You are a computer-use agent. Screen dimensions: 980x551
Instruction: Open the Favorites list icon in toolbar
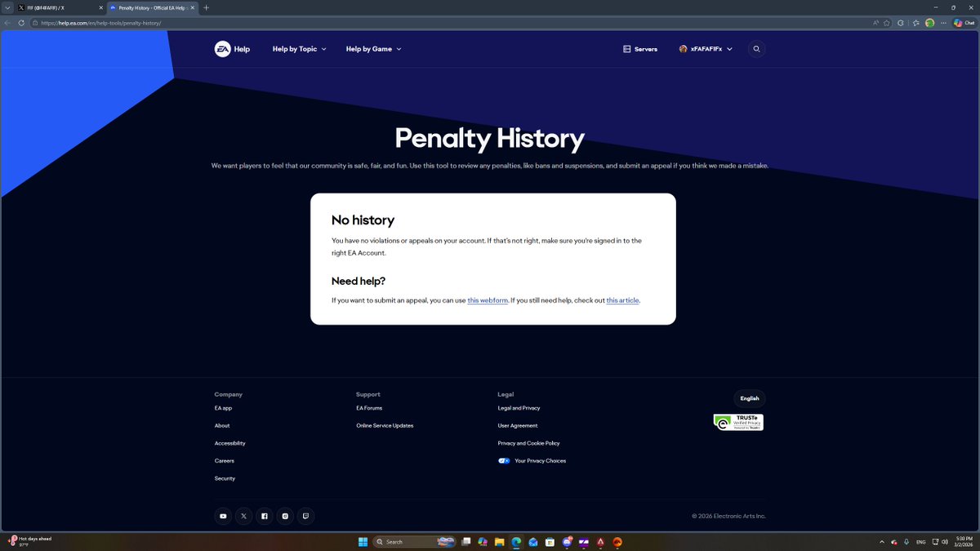915,23
